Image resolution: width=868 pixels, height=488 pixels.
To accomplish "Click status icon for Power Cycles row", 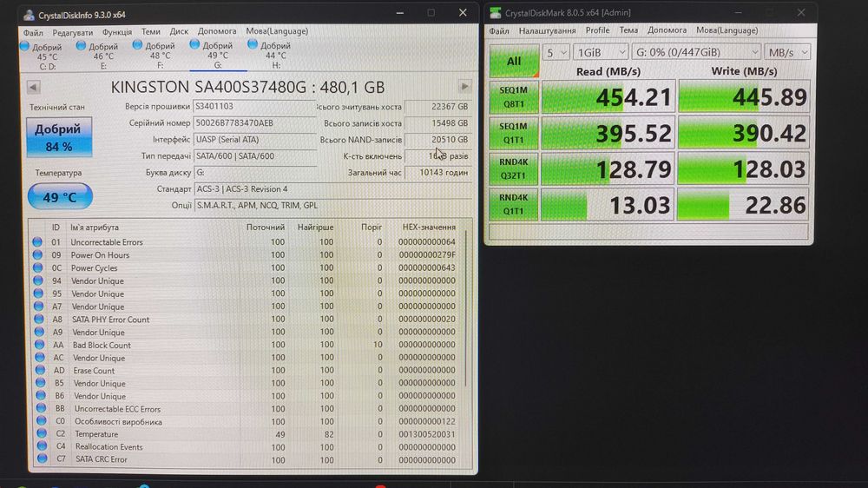I will 37,267.
